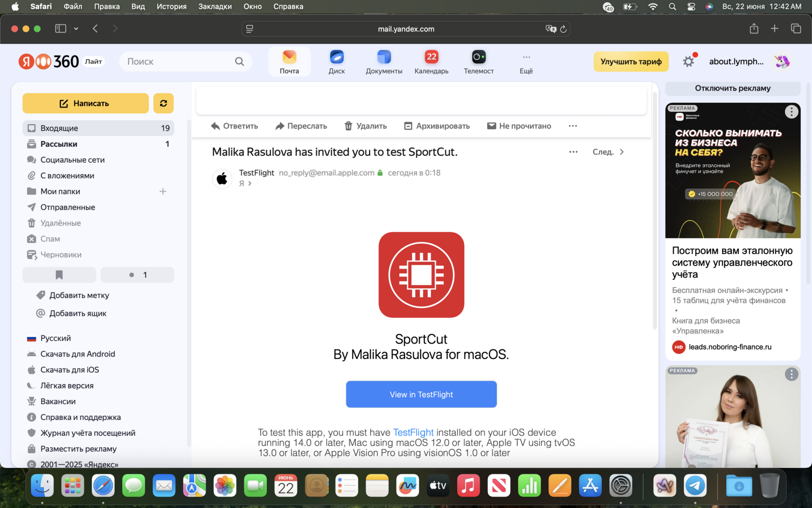
Task: Open the Входящие inbox folder
Action: [98, 128]
